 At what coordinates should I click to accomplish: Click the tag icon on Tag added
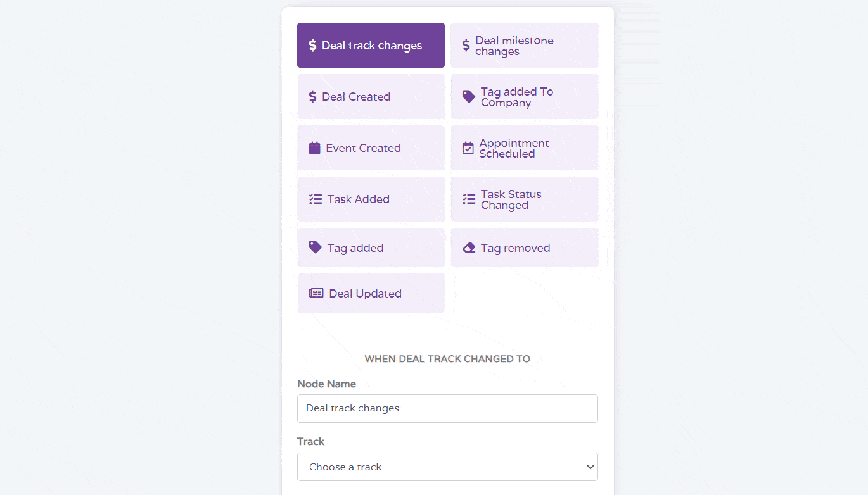click(x=315, y=247)
